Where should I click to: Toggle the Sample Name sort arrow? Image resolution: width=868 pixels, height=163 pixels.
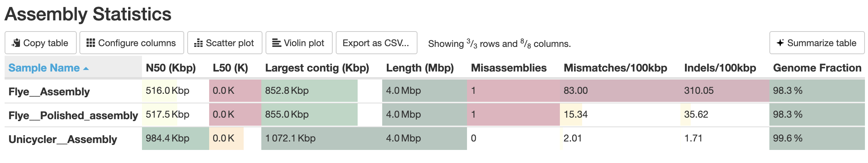click(86, 68)
